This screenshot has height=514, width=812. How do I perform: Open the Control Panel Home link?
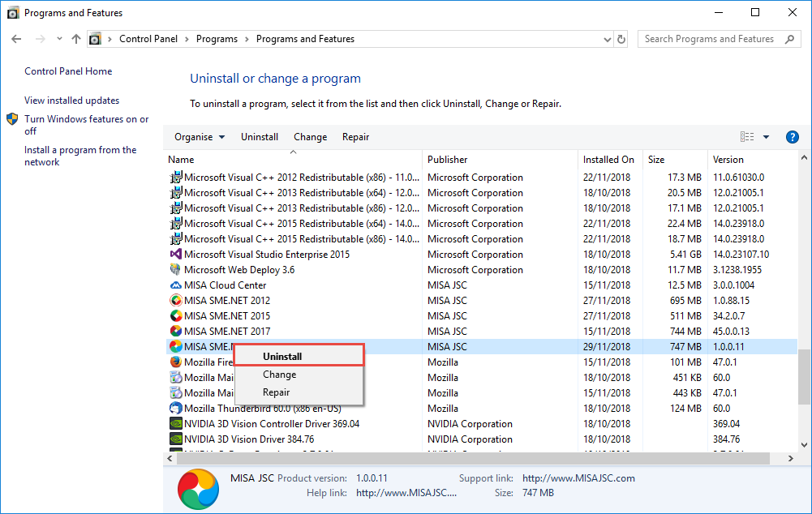(x=68, y=71)
